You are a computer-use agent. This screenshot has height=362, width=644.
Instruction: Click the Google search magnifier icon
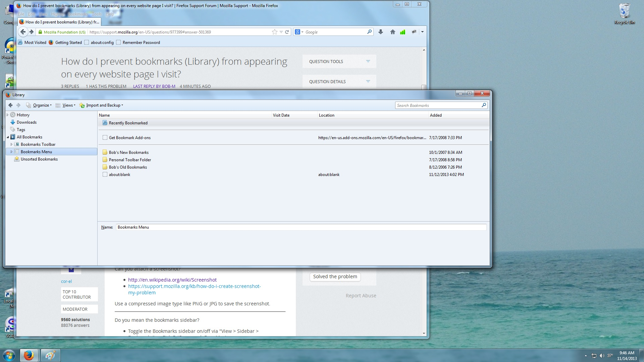coord(369,32)
